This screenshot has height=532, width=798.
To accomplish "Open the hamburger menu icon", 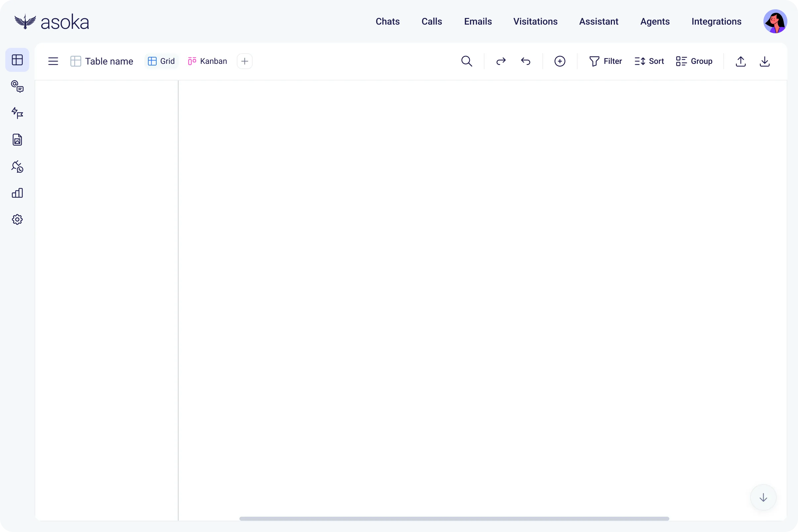I will click(x=53, y=61).
